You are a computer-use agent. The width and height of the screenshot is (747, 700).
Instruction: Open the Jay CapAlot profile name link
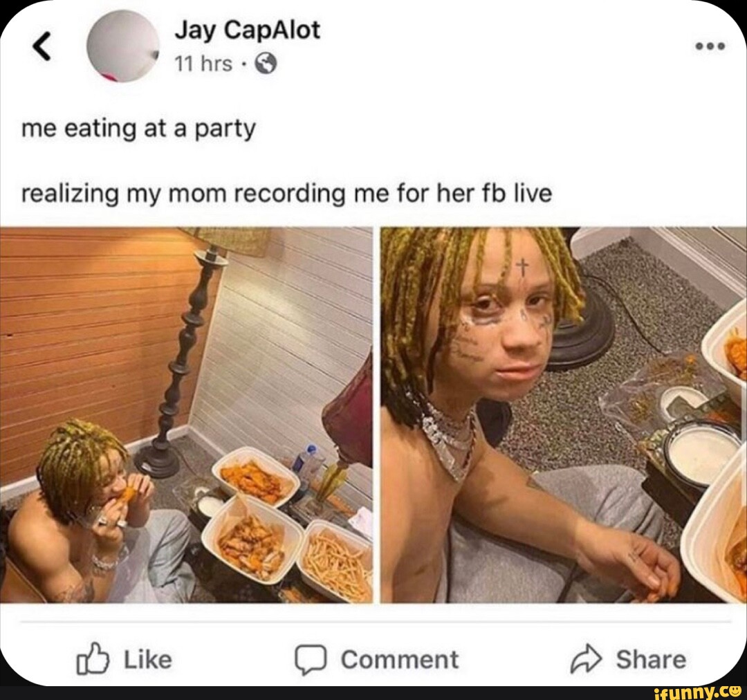247,30
